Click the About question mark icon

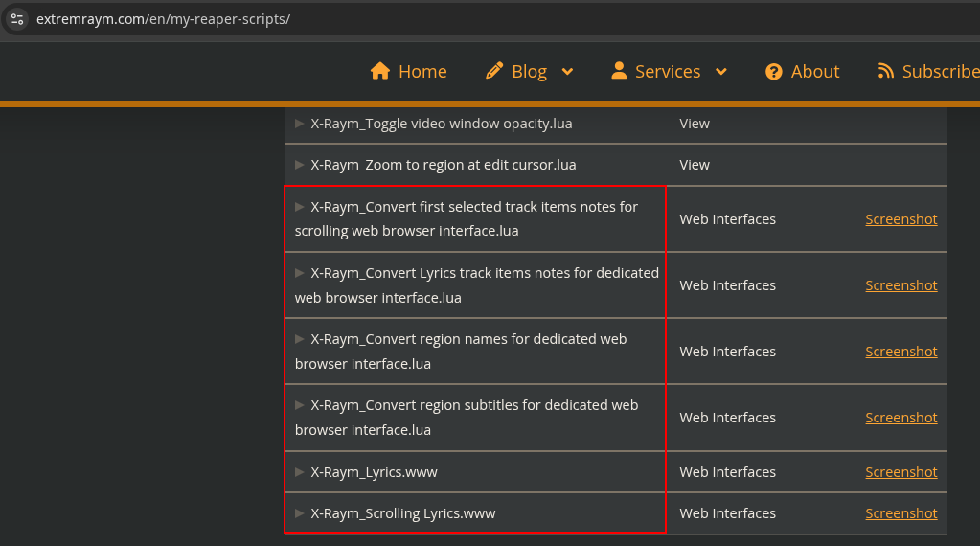point(774,72)
